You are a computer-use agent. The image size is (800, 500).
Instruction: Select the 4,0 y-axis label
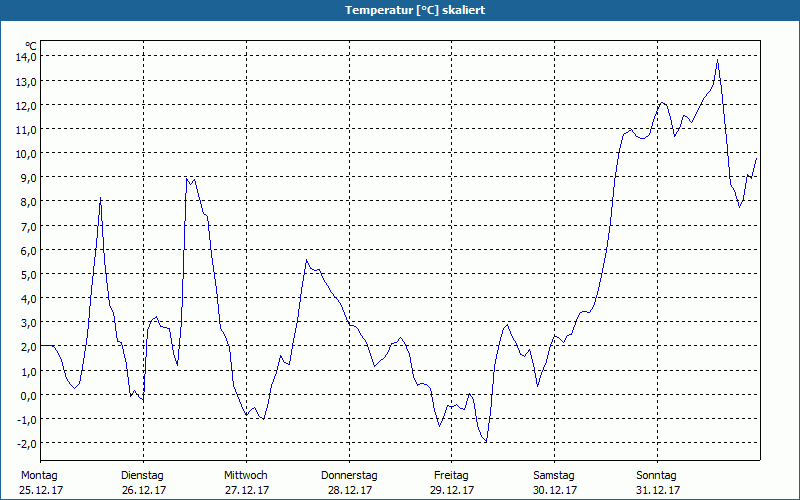[28, 298]
